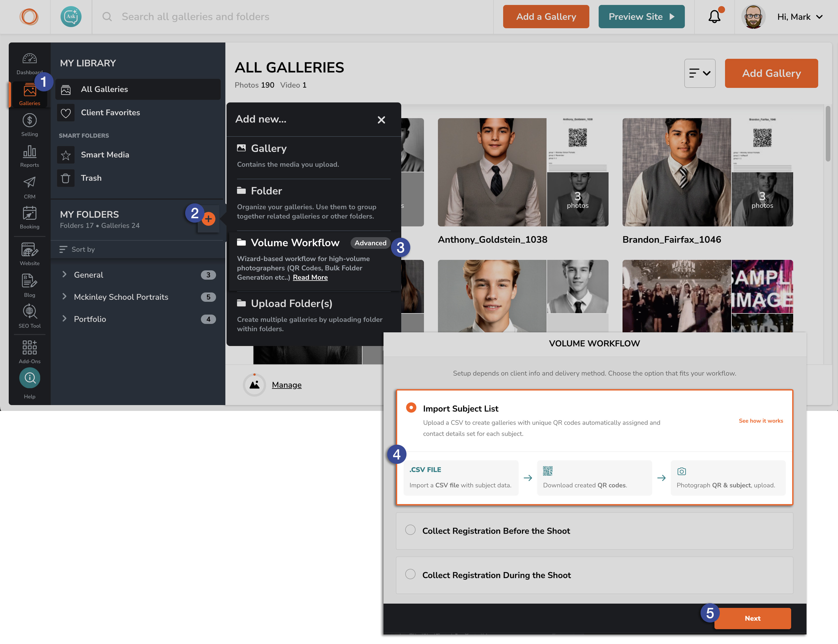Open the gallery sort order selector
The height and width of the screenshot is (644, 838).
click(700, 73)
